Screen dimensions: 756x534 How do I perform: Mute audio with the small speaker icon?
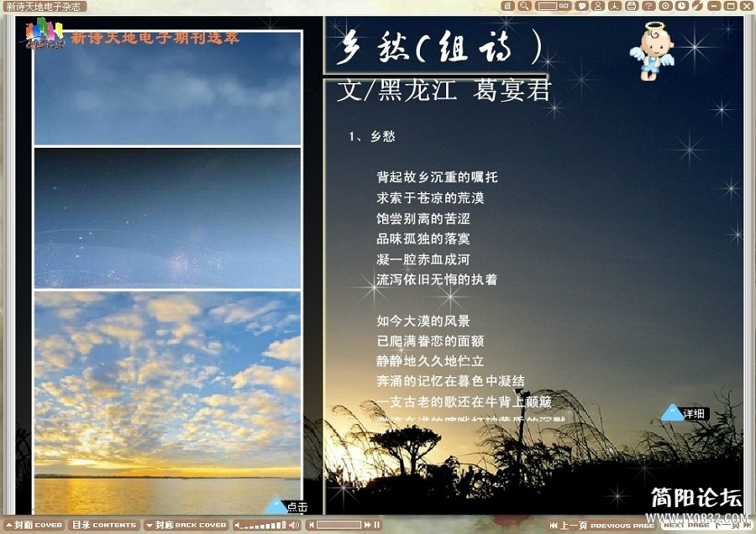pyautogui.click(x=237, y=525)
